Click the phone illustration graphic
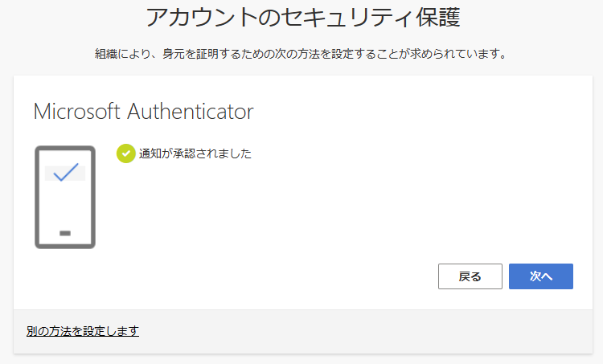603x364 pixels. pyautogui.click(x=65, y=197)
